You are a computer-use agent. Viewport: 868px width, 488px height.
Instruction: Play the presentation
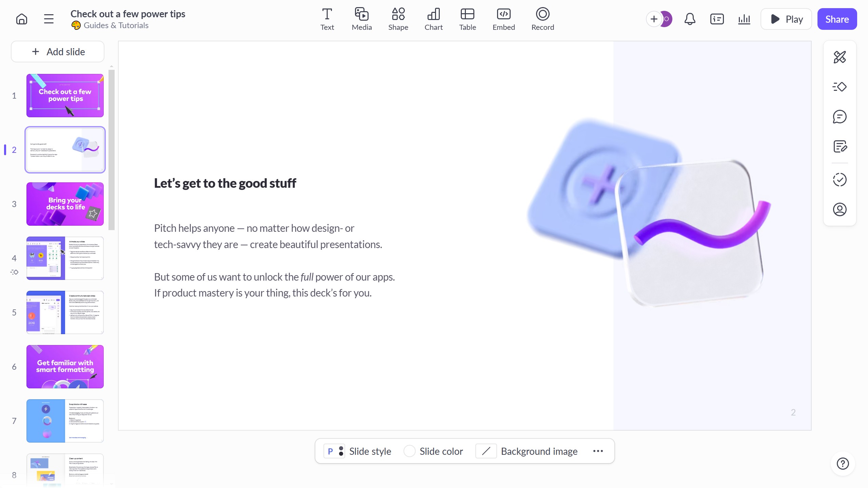(786, 19)
